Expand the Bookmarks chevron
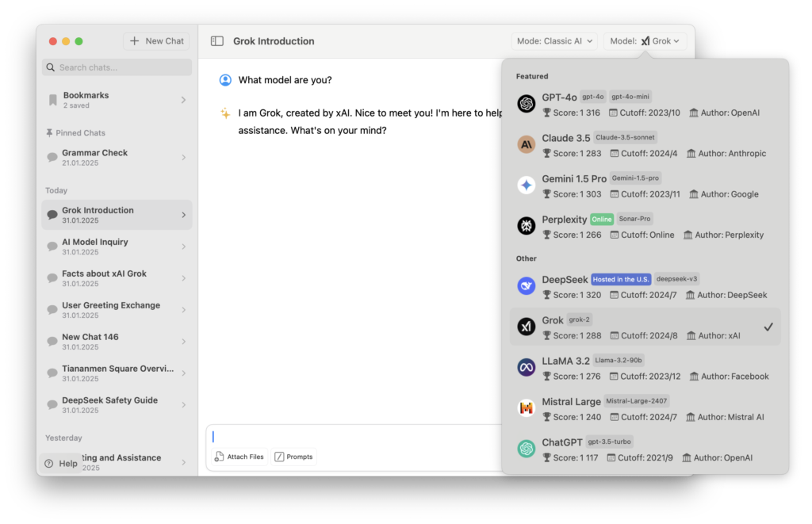The image size is (812, 524). click(x=183, y=100)
